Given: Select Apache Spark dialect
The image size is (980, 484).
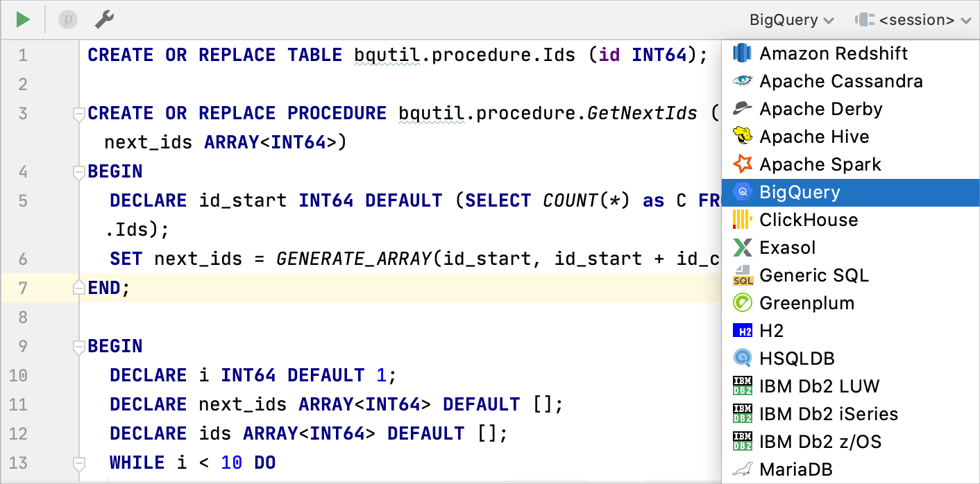Looking at the screenshot, I should [x=851, y=164].
